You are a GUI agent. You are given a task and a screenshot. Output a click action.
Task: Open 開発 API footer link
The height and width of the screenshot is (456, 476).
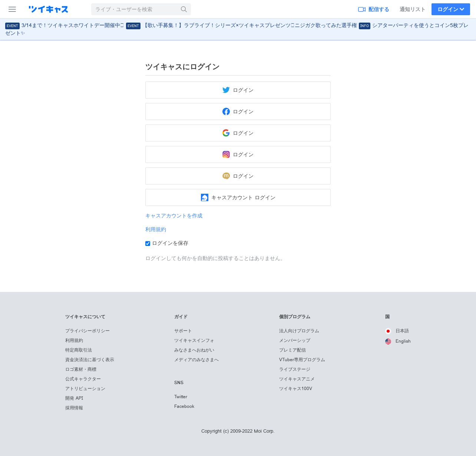pos(74,398)
